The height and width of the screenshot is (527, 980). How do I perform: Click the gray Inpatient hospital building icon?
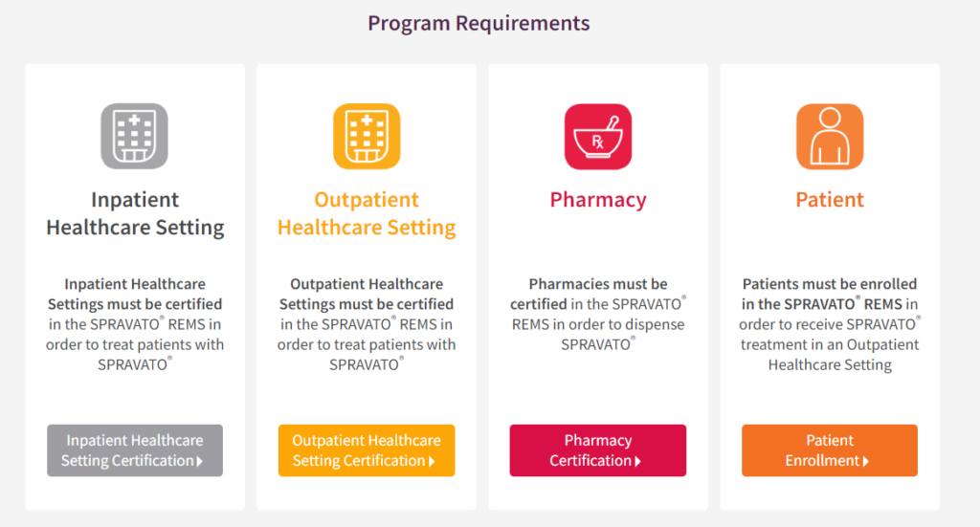click(135, 137)
